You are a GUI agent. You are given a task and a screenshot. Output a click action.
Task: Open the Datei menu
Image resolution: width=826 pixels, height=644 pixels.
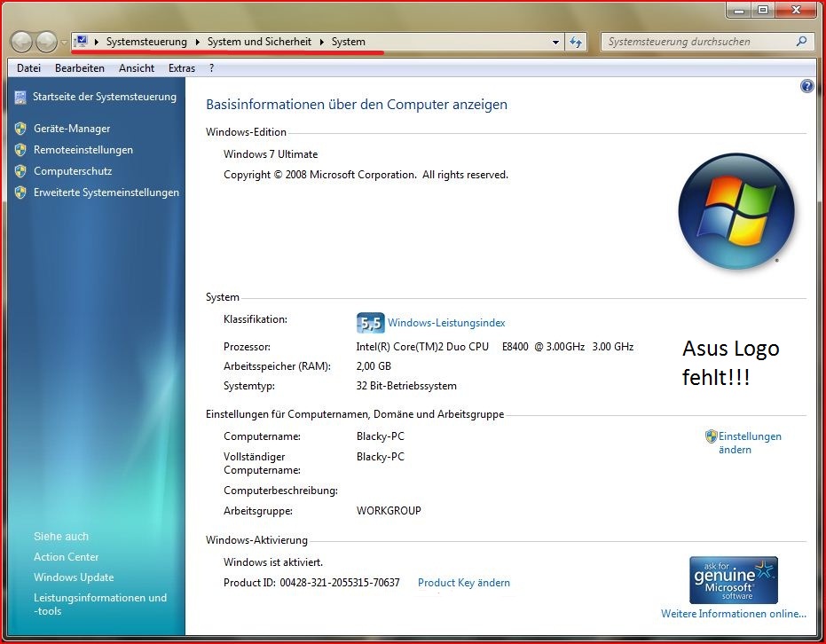28,68
